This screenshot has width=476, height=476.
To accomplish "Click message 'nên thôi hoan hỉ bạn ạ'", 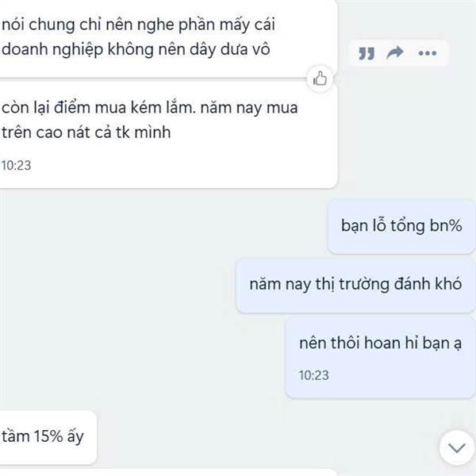I will point(380,357).
